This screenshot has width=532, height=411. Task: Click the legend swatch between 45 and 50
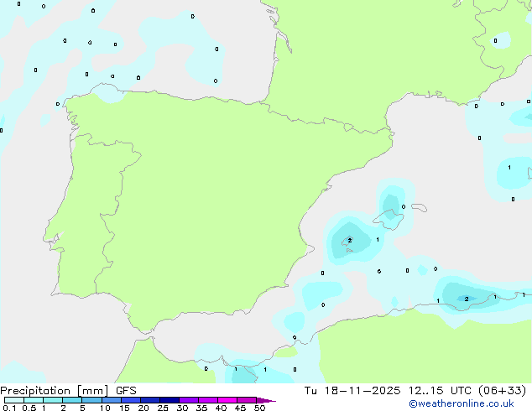(247, 400)
